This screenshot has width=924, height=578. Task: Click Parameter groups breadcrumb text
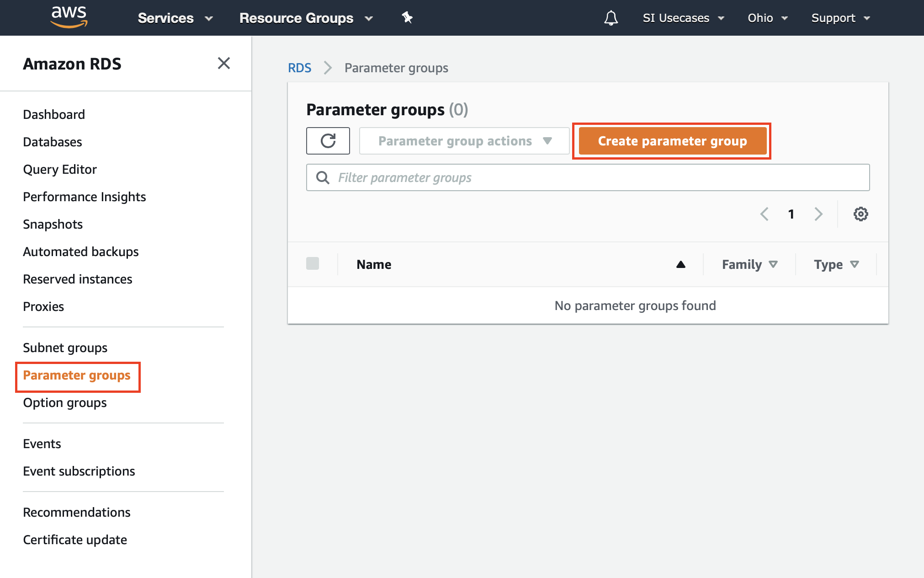[396, 68]
